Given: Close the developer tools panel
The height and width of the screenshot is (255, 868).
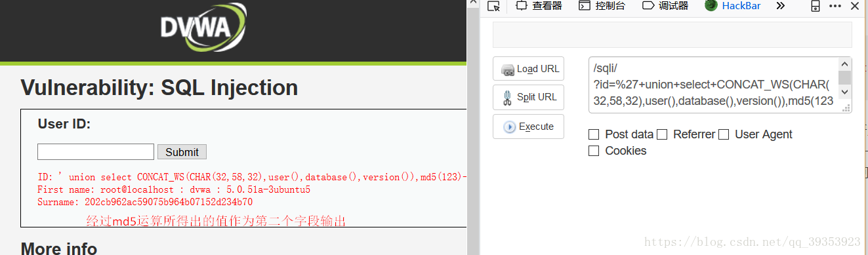Looking at the screenshot, I should [x=854, y=6].
